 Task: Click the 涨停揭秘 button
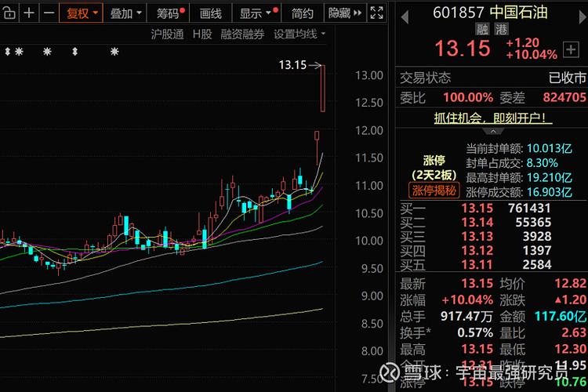[434, 191]
